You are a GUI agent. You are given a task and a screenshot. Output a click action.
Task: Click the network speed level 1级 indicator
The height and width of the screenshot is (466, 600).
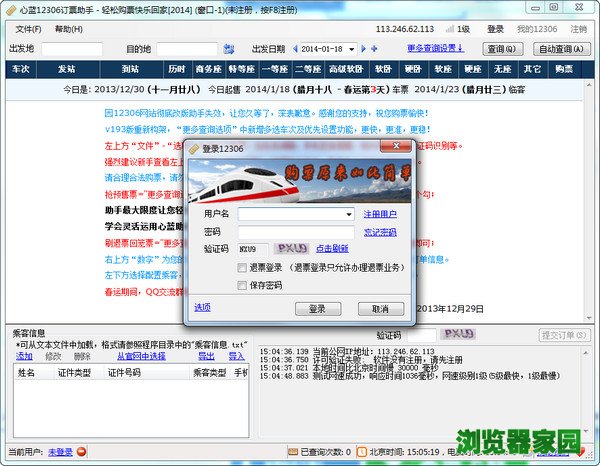(x=458, y=29)
